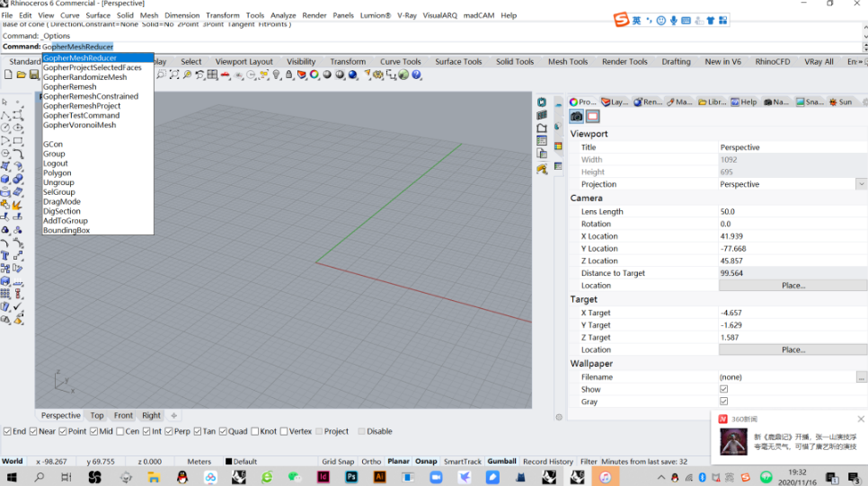The image size is (868, 486).
Task: Click the four-viewport grid layout icon
Action: tap(213, 75)
